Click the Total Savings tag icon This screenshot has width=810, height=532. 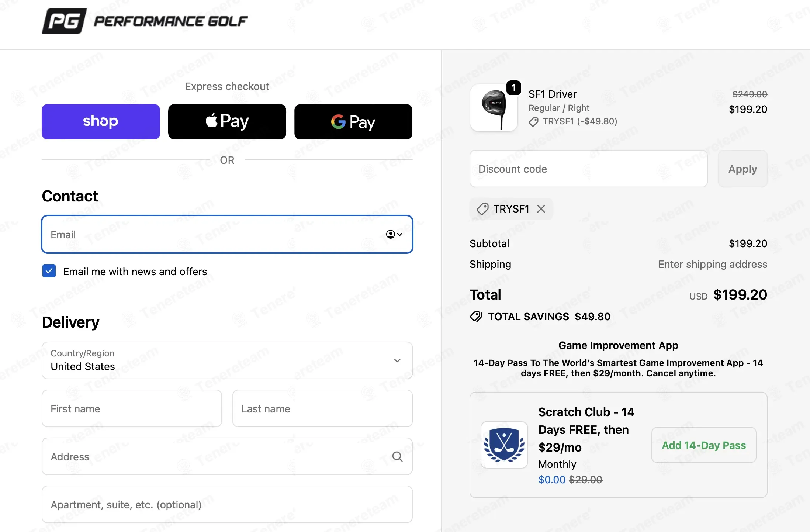click(x=476, y=317)
